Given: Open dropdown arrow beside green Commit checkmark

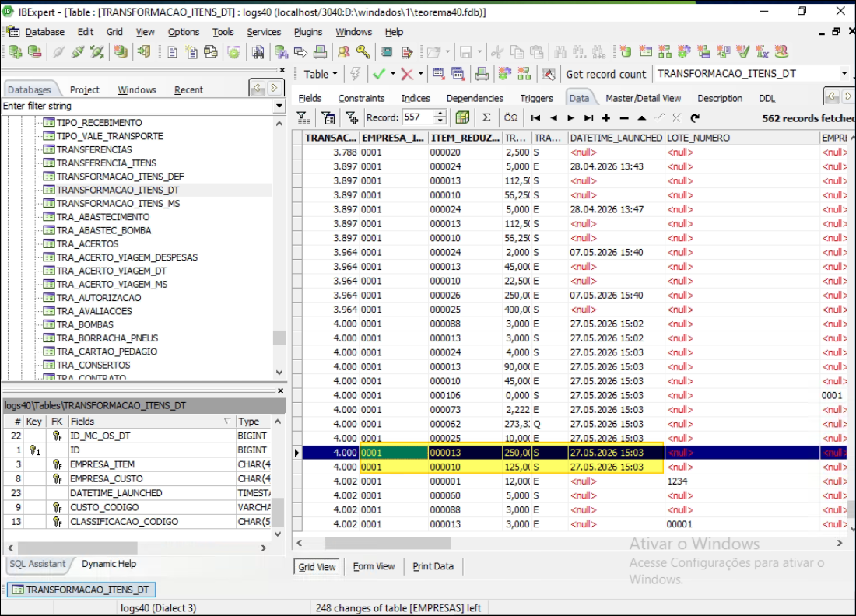Looking at the screenshot, I should [x=392, y=74].
